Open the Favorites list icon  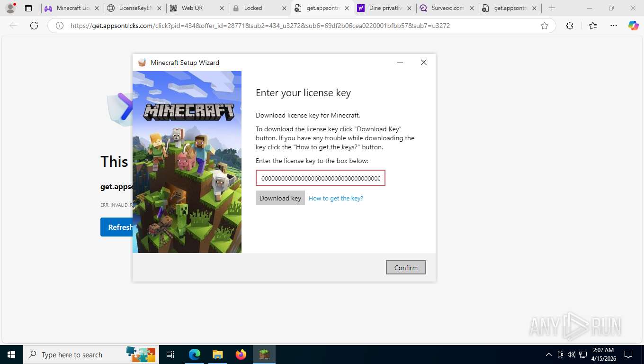click(593, 26)
